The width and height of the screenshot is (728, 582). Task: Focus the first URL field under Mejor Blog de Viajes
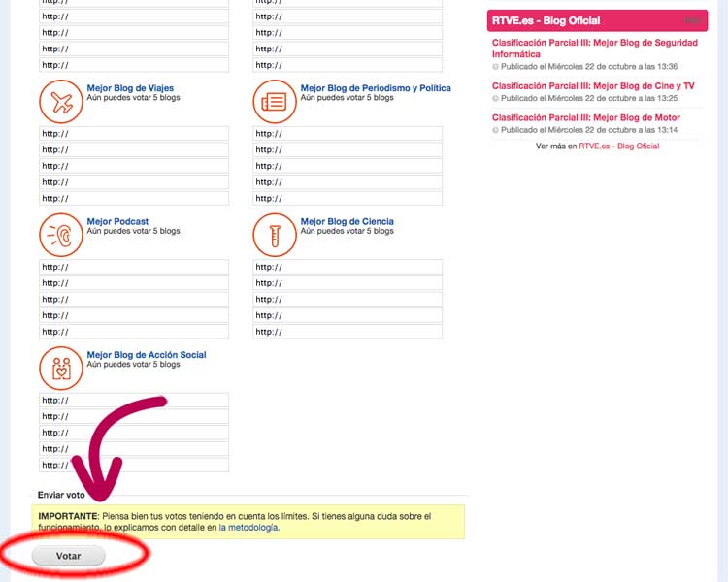pyautogui.click(x=134, y=134)
